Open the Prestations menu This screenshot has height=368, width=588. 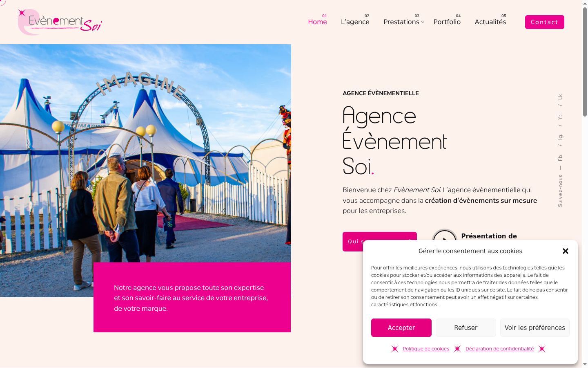click(x=401, y=22)
